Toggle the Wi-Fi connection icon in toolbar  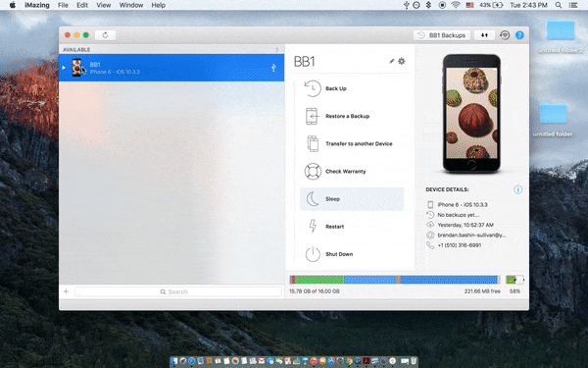pos(505,35)
